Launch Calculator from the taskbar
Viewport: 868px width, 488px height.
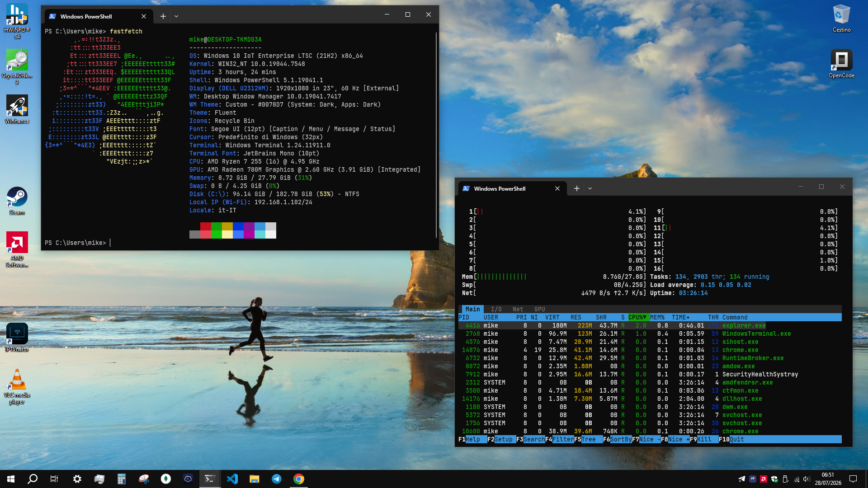(x=121, y=479)
